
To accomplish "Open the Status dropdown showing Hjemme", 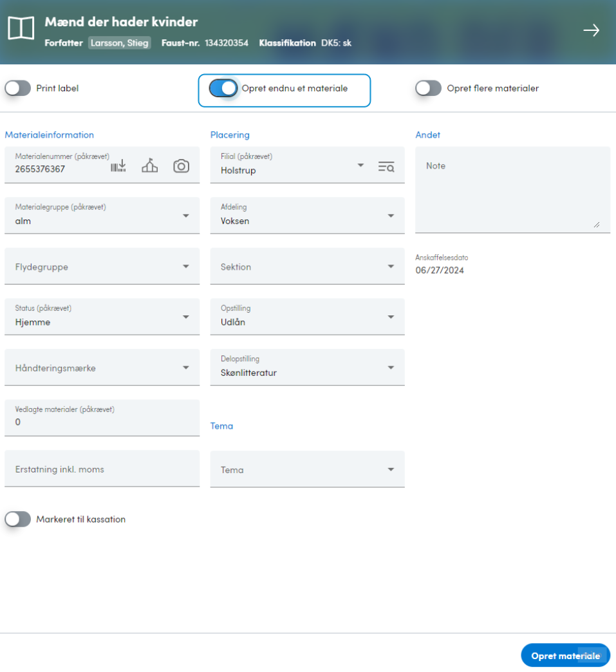I will (x=102, y=317).
